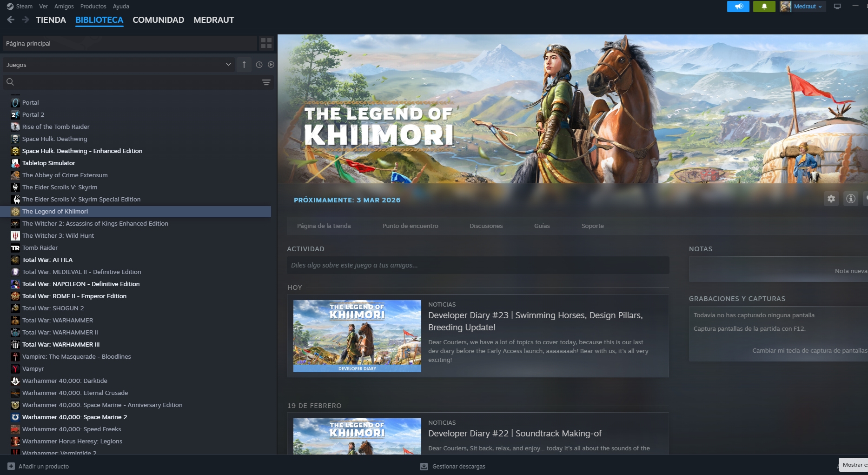The height and width of the screenshot is (475, 868).
Task: Click the activity status text field
Action: click(478, 265)
